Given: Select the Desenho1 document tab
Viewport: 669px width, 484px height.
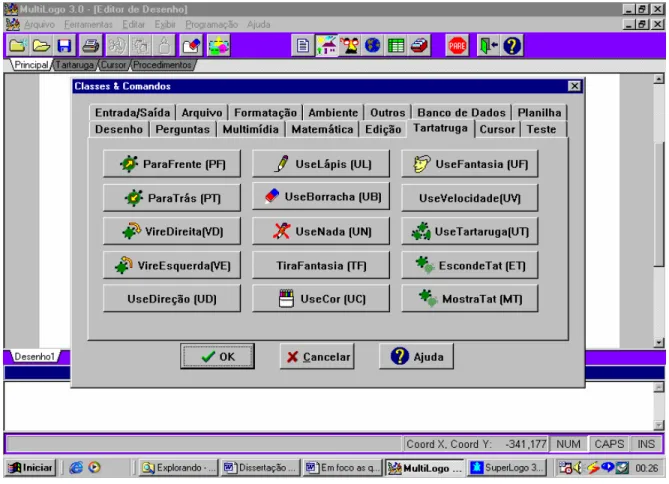Looking at the screenshot, I should click(x=35, y=356).
